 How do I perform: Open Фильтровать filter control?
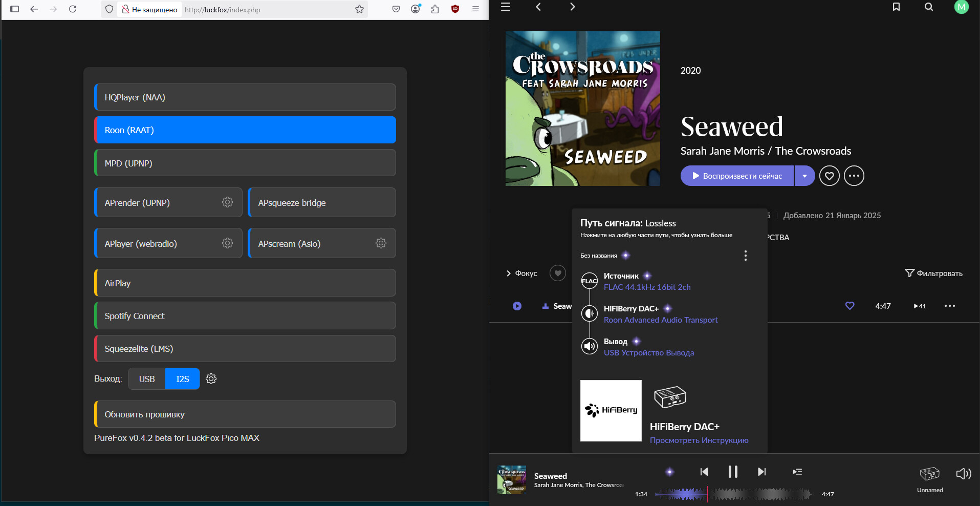tap(934, 273)
